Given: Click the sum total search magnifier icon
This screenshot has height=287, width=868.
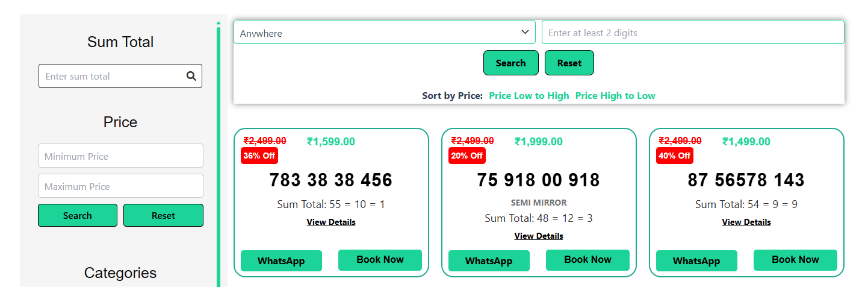Looking at the screenshot, I should point(191,76).
